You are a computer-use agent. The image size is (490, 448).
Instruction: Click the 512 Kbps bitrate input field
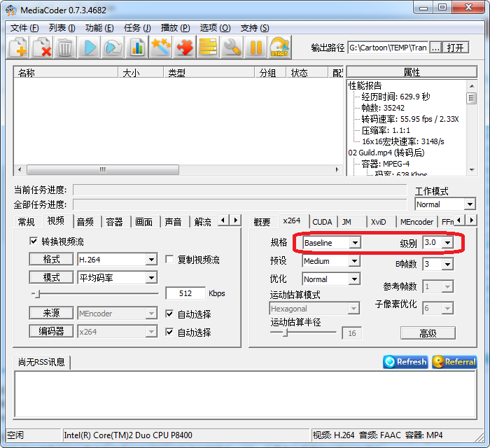point(185,293)
